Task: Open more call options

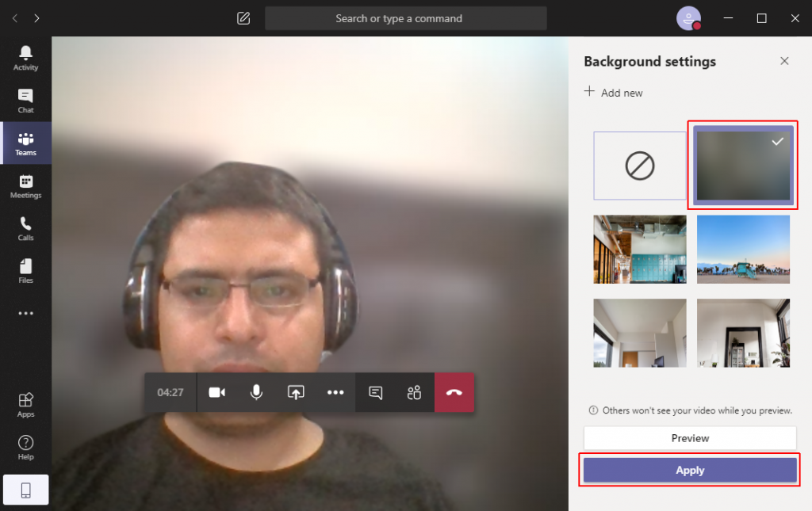Action: [335, 392]
